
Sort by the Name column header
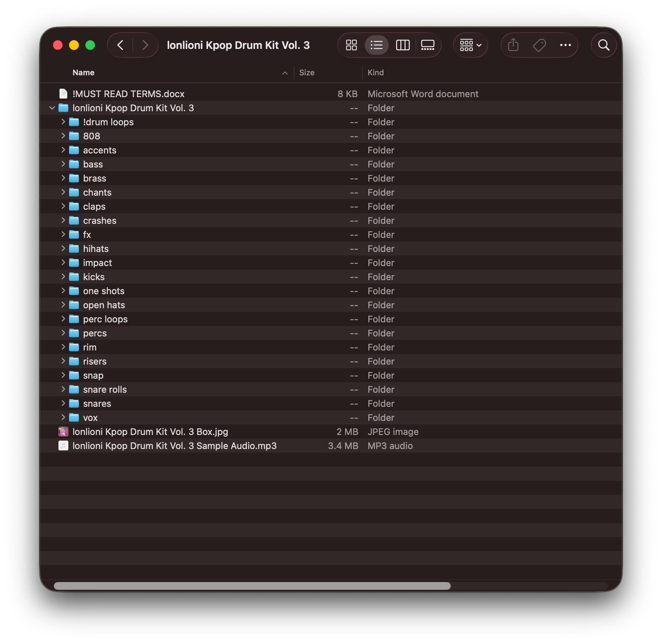(83, 72)
